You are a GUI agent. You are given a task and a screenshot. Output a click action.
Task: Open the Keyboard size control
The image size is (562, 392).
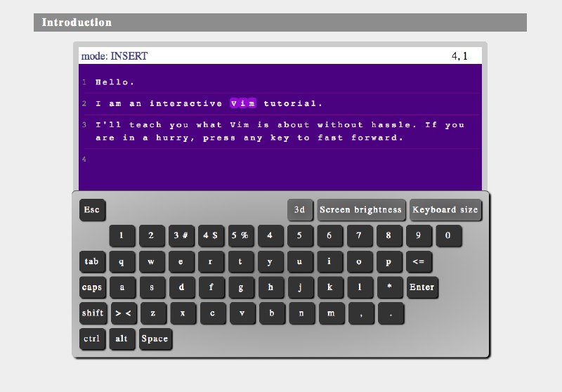(x=445, y=209)
